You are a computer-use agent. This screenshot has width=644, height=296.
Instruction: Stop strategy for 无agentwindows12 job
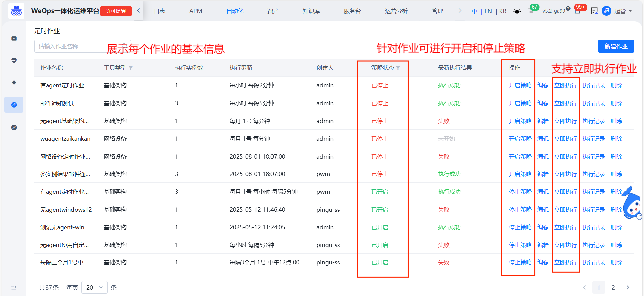coord(520,210)
